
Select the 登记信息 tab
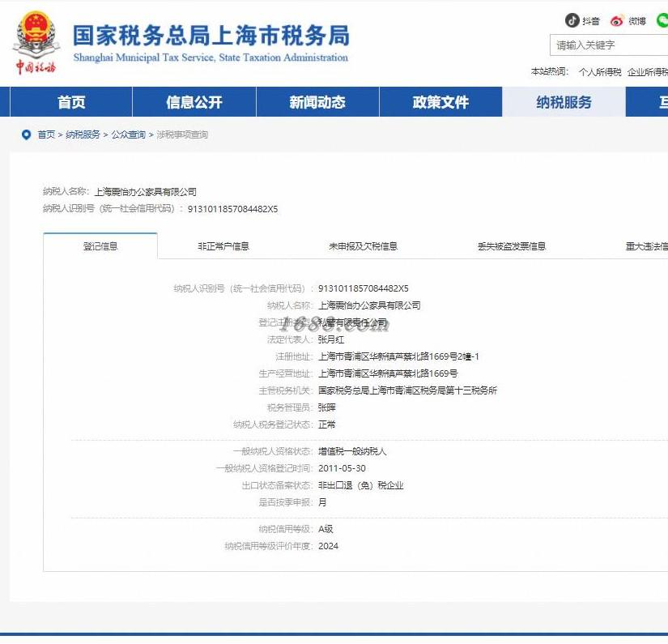[x=100, y=246]
